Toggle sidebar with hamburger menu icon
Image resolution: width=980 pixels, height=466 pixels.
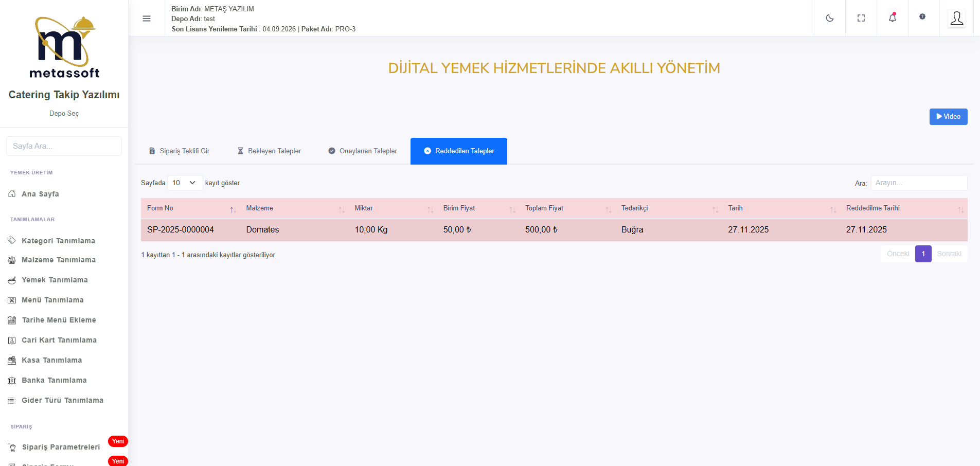(x=147, y=19)
